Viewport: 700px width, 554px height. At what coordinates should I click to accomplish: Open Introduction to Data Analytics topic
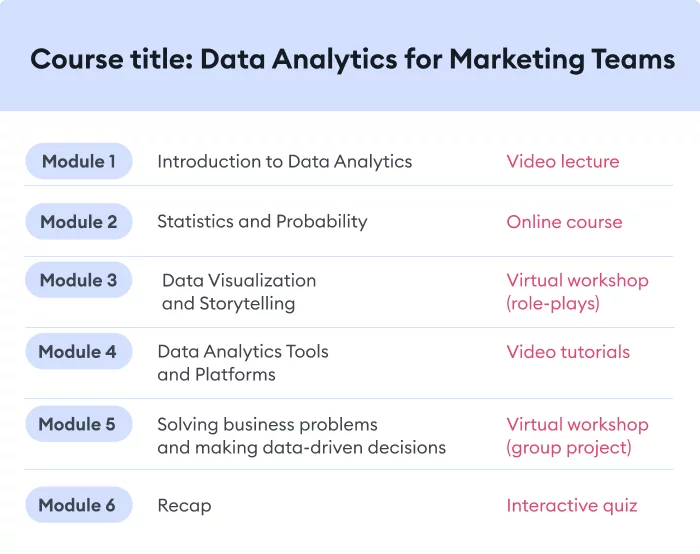coord(284,162)
